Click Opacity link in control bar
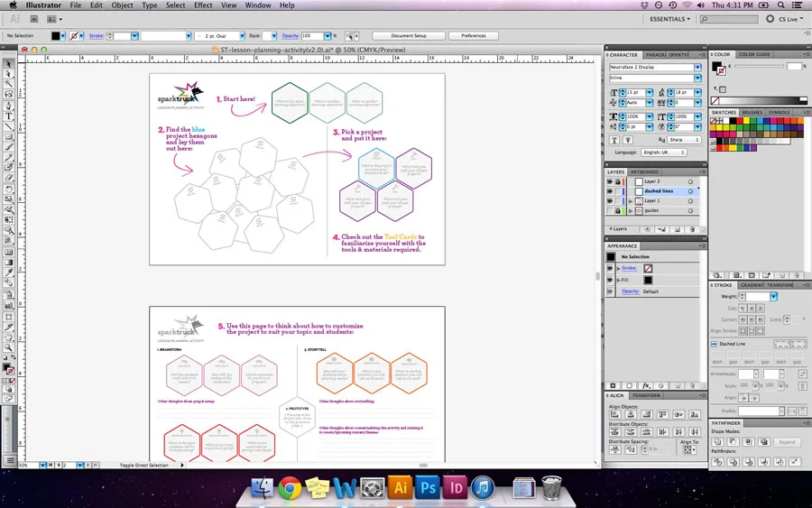Screen dimensions: 812x508 290,36
